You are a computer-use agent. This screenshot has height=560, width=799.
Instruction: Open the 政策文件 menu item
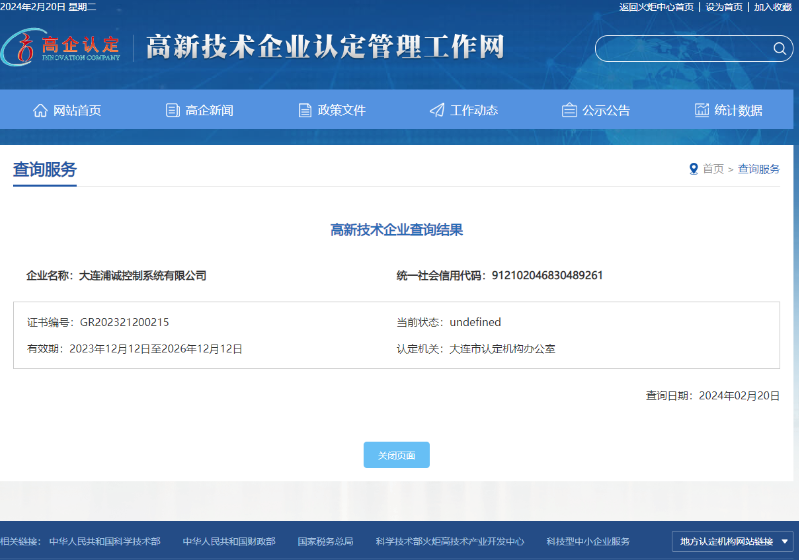coord(341,110)
